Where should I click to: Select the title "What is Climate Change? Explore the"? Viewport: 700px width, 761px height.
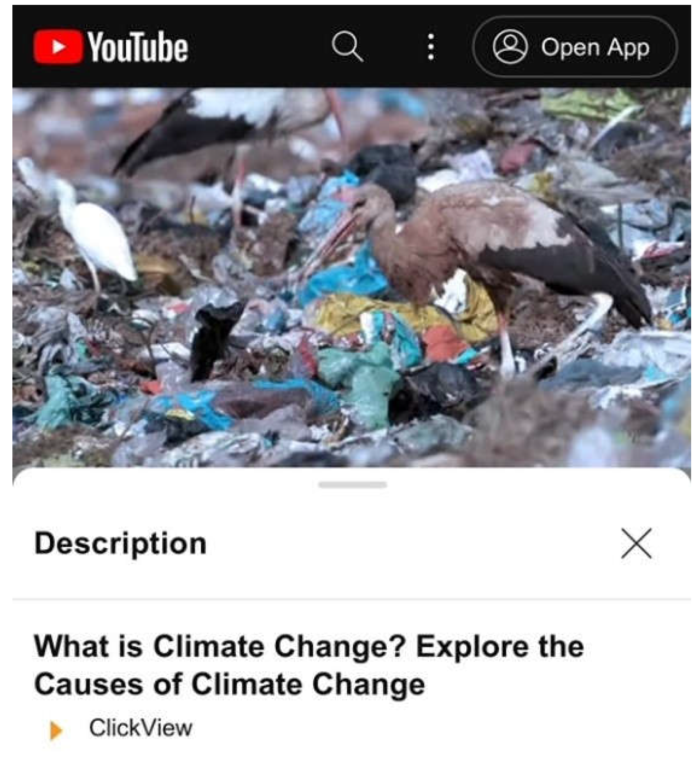(309, 646)
